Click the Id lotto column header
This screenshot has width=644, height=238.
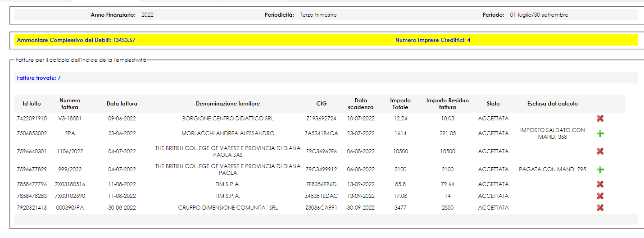32,104
